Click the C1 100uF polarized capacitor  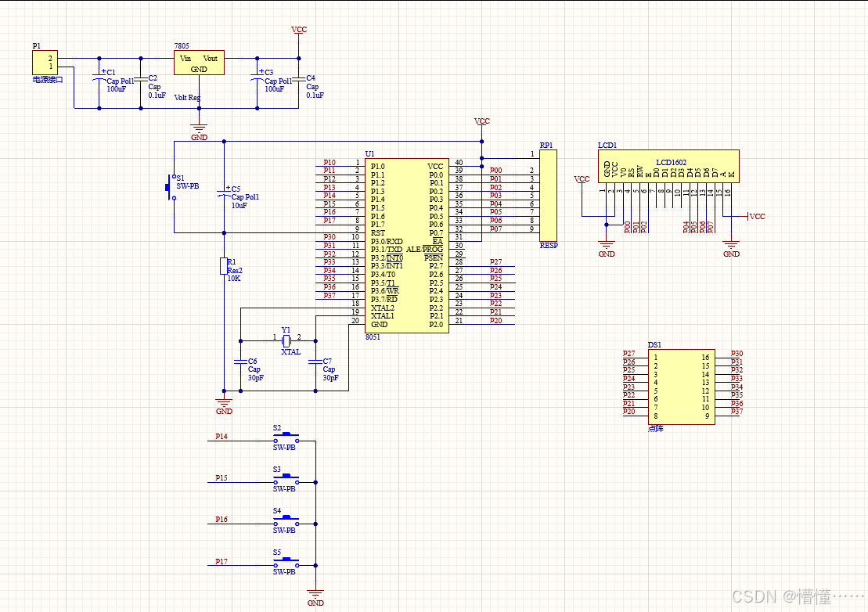click(99, 78)
